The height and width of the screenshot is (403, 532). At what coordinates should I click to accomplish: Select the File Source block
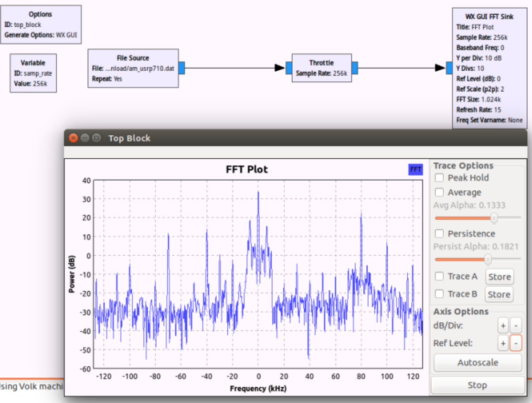133,68
